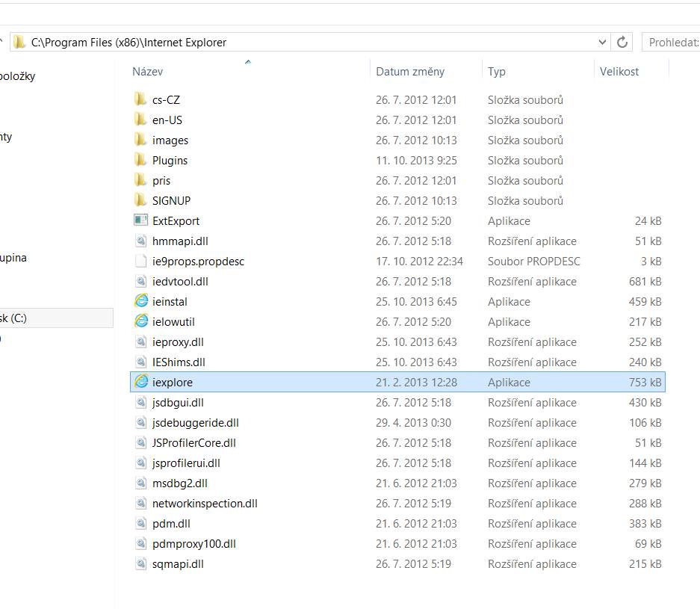This screenshot has width=700, height=609.
Task: Click the date 17. 10. 2012 22:34
Action: coord(419,262)
